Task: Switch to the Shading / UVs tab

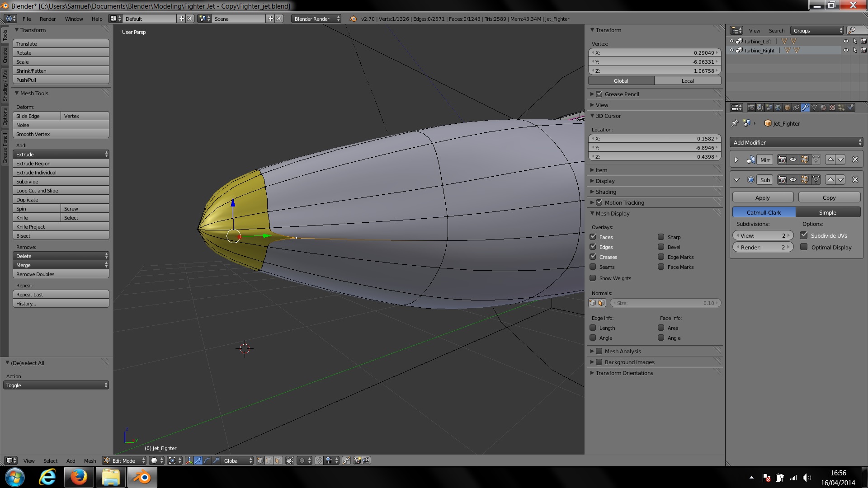Action: click(5, 85)
